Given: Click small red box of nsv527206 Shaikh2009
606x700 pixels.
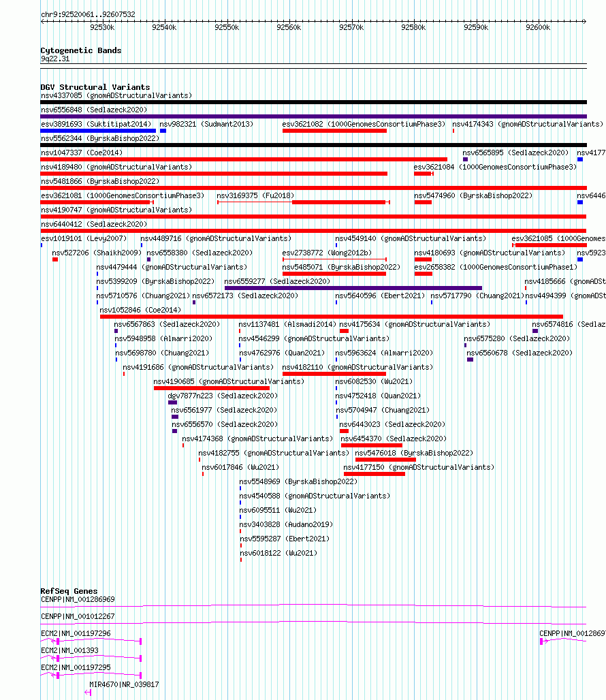Looking at the screenshot, I should point(55,259).
